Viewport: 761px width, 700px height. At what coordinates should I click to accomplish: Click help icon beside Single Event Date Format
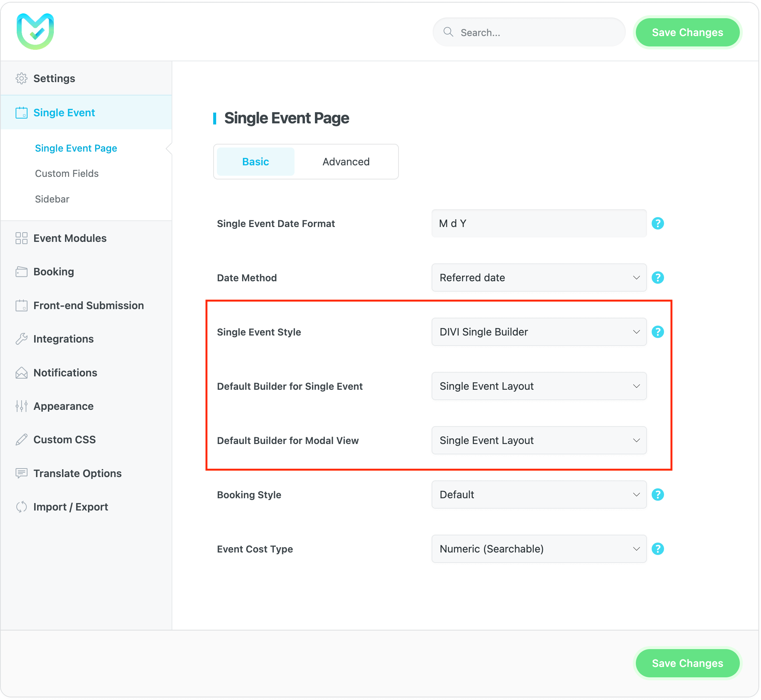[x=658, y=223]
